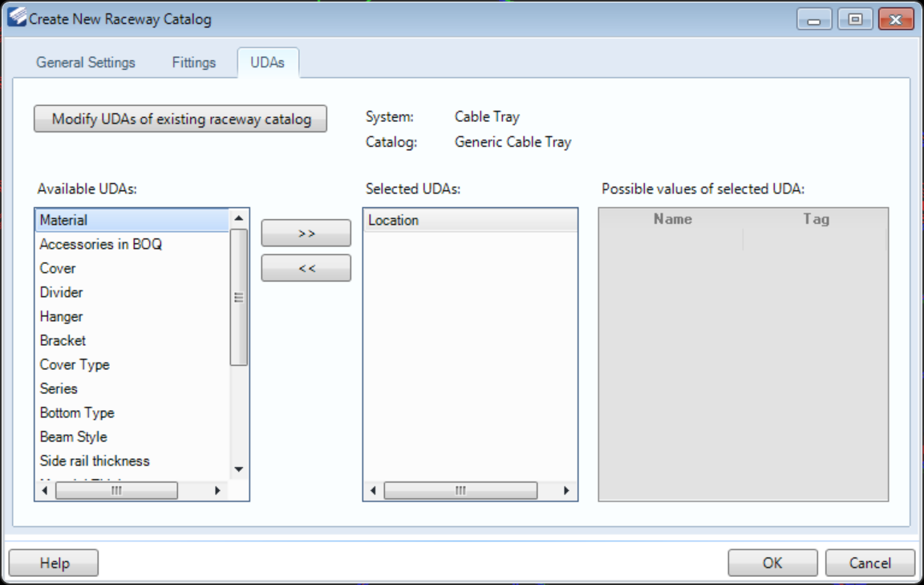The height and width of the screenshot is (585, 924).
Task: Click left arrow of Selected UDAs scrollbar
Action: 373,490
